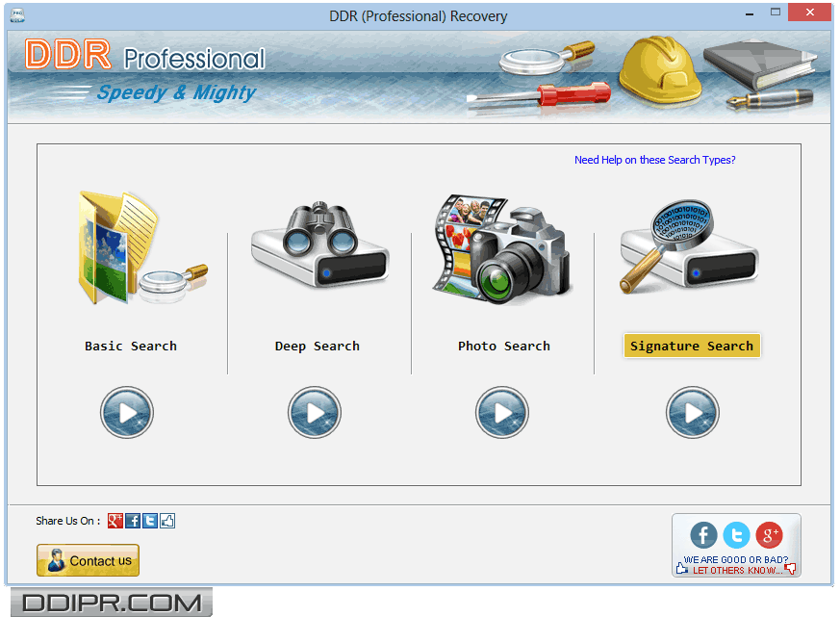
Task: Start Photo Search with its play button
Action: point(502,413)
